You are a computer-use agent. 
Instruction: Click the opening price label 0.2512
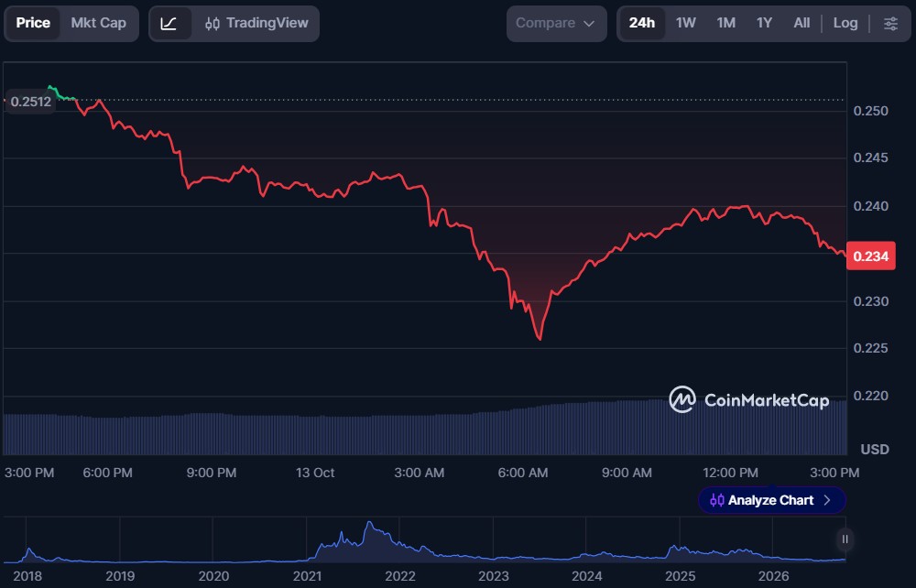(x=30, y=102)
